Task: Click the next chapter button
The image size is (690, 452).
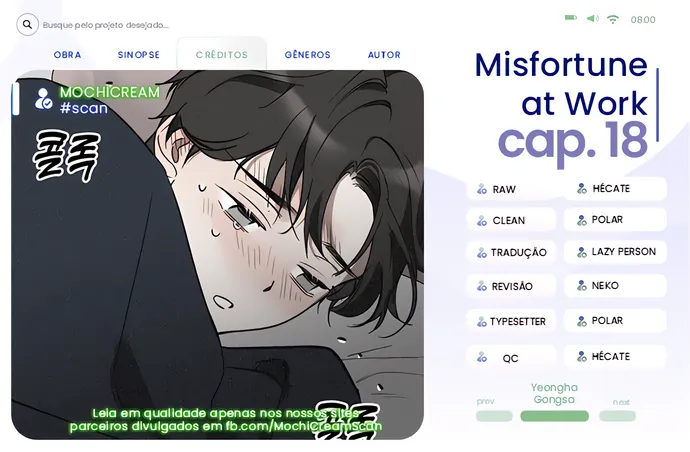Action: click(617, 416)
